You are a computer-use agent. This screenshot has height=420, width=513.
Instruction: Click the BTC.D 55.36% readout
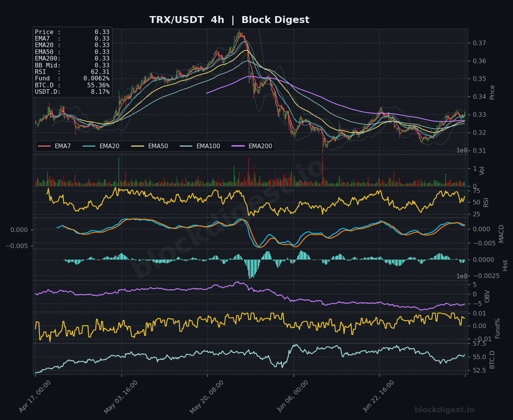[72, 85]
